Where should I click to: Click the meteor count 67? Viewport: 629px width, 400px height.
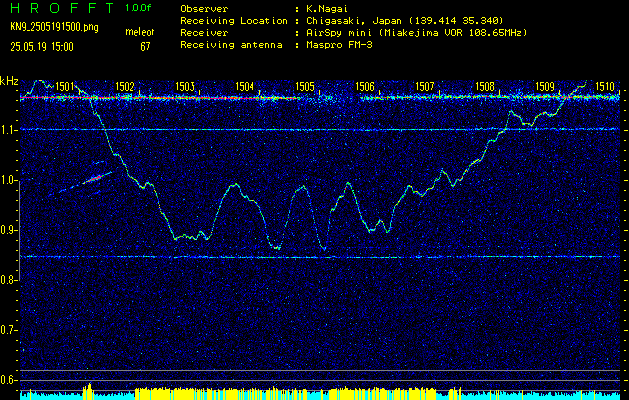coord(145,47)
